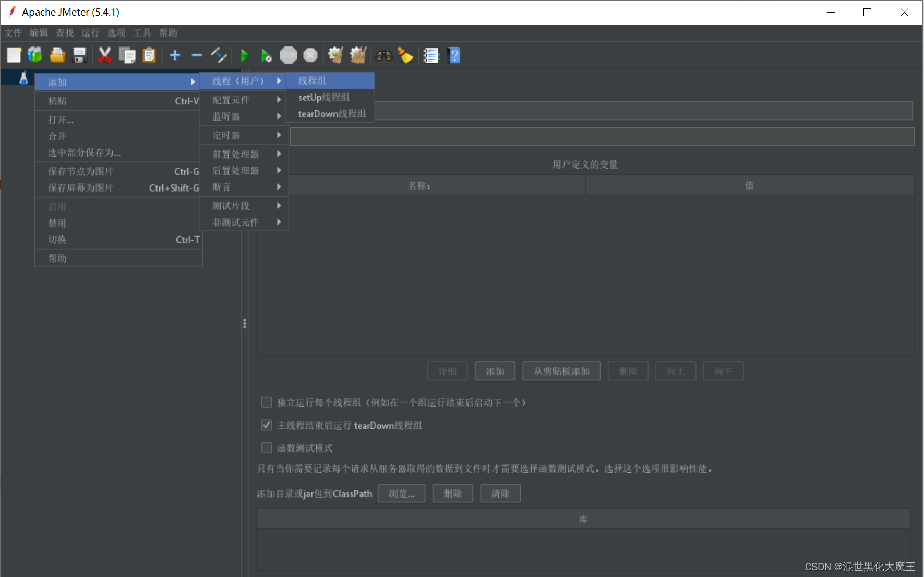This screenshot has width=924, height=577.
Task: Click the split pane divider handle
Action: click(x=245, y=324)
